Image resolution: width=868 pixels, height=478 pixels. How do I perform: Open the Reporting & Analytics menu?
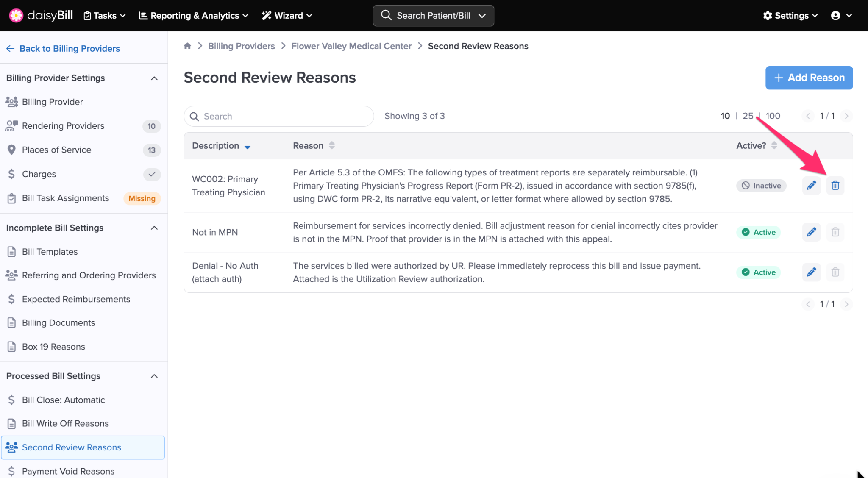tap(194, 16)
